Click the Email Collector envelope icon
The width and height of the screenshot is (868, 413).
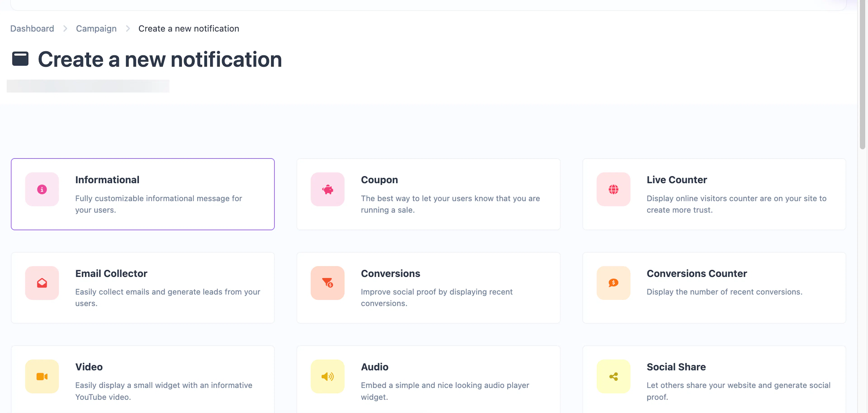click(42, 283)
